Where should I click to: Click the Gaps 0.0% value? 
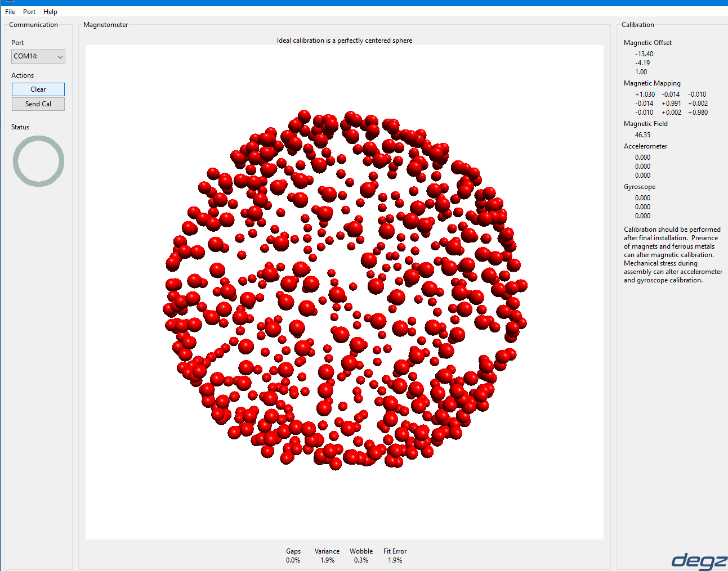[x=293, y=560]
